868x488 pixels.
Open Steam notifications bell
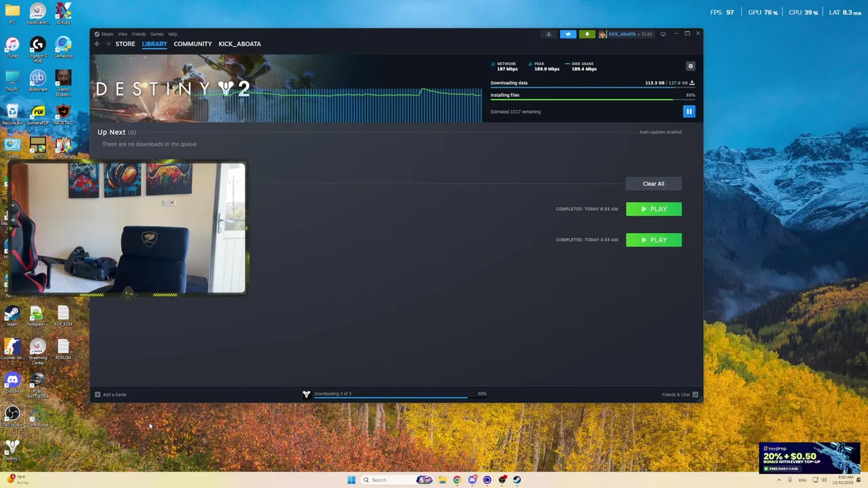[x=587, y=34]
